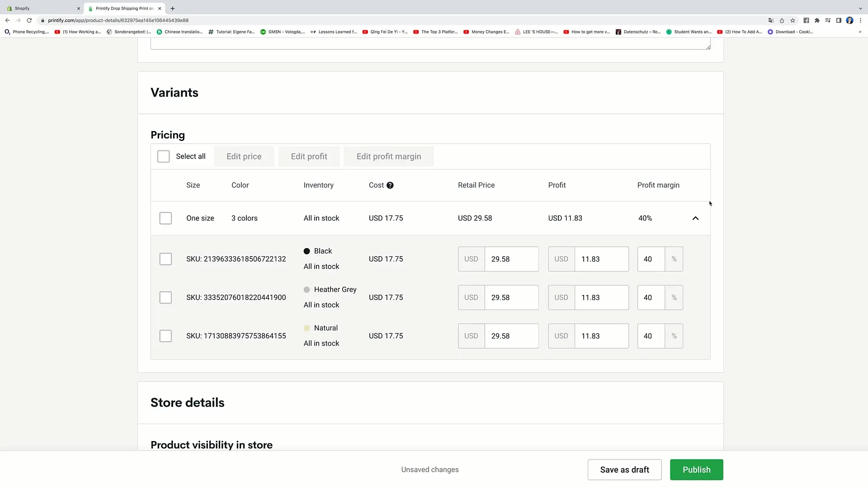Click the Google Translate icon in address bar
The height and width of the screenshot is (488, 868).
pos(771,20)
